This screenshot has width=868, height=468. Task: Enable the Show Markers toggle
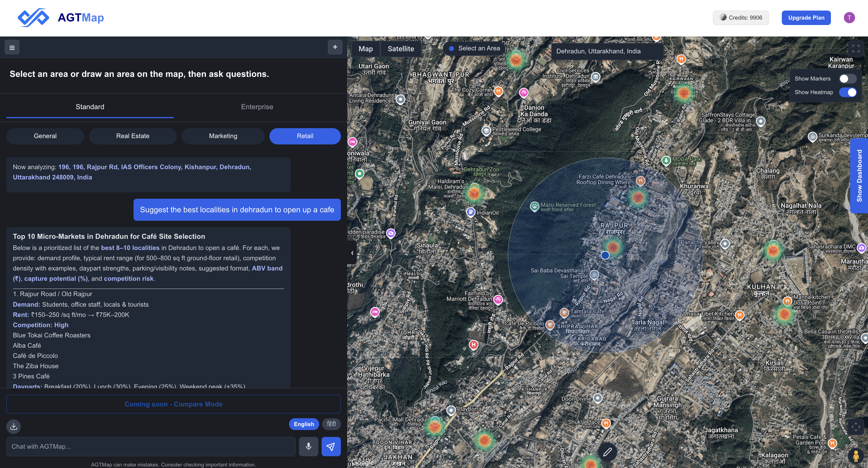(847, 79)
